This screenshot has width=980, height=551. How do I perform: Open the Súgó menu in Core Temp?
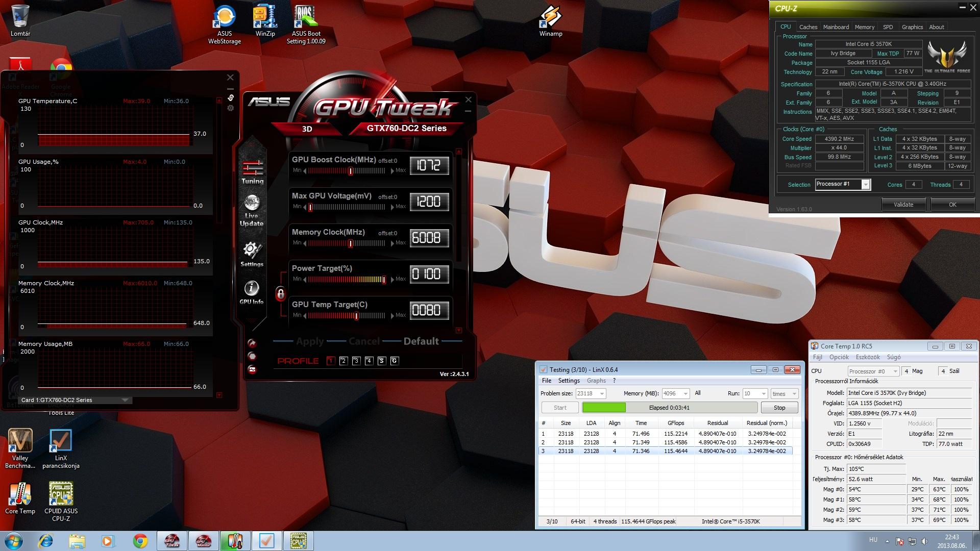[894, 357]
